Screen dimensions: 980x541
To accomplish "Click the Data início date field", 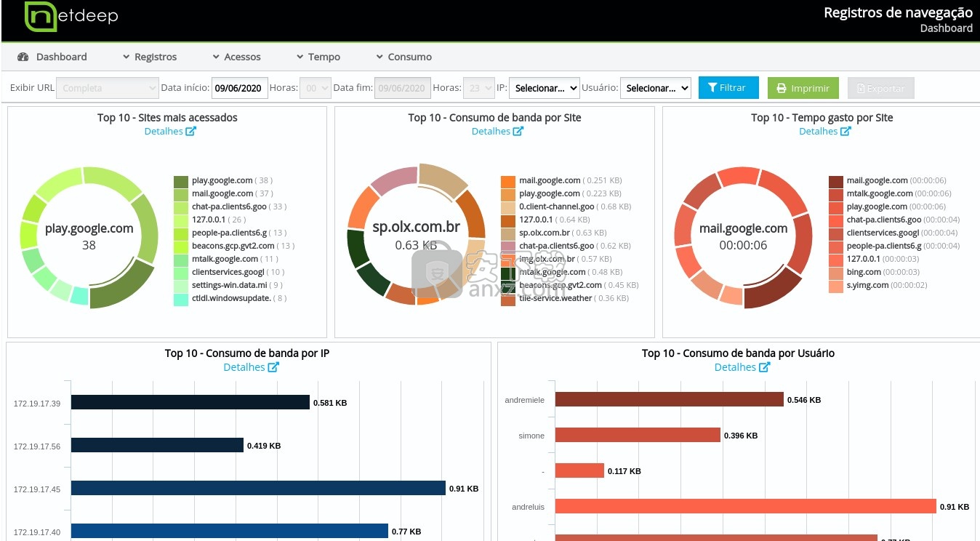I will [x=240, y=88].
